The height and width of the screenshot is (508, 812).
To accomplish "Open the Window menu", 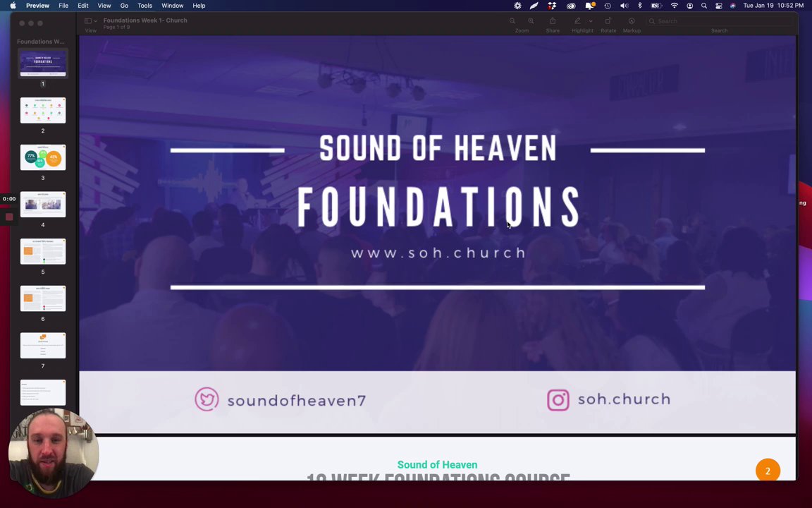I will pos(173,6).
